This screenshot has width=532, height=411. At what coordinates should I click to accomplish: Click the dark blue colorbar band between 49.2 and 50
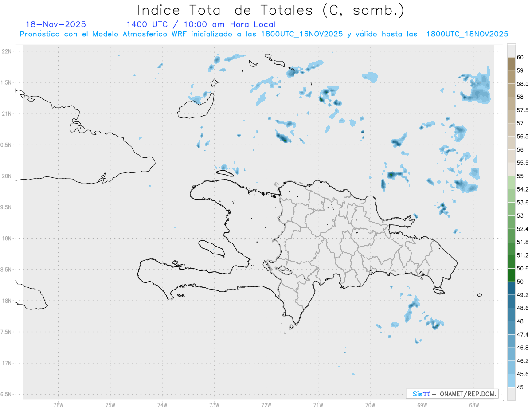[x=511, y=288]
